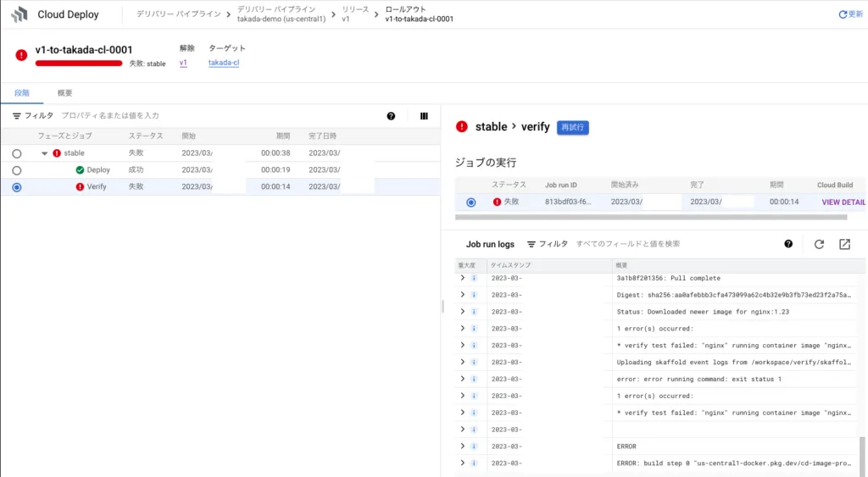Refresh the Job run logs
The width and height of the screenshot is (868, 477).
pos(819,244)
